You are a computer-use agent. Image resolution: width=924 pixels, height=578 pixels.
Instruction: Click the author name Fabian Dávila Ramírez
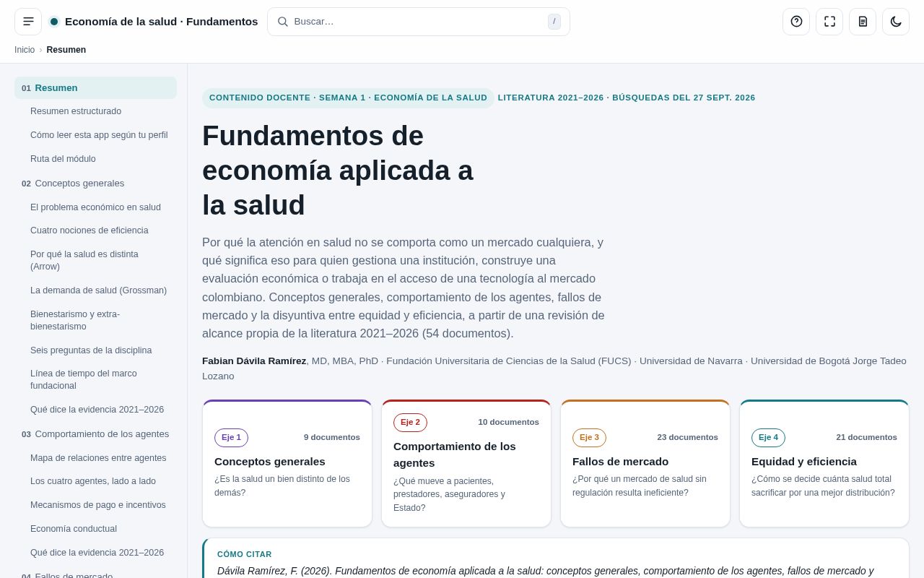(x=254, y=361)
